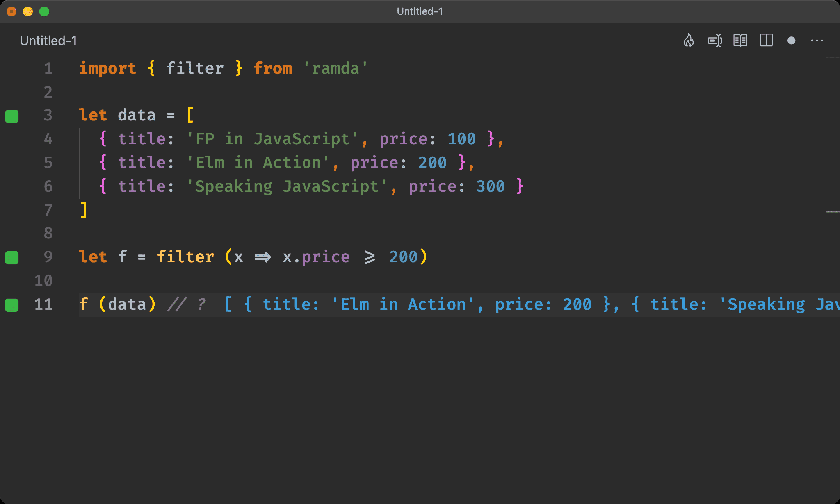
Task: Zoom window with the green title-bar button
Action: (x=44, y=11)
